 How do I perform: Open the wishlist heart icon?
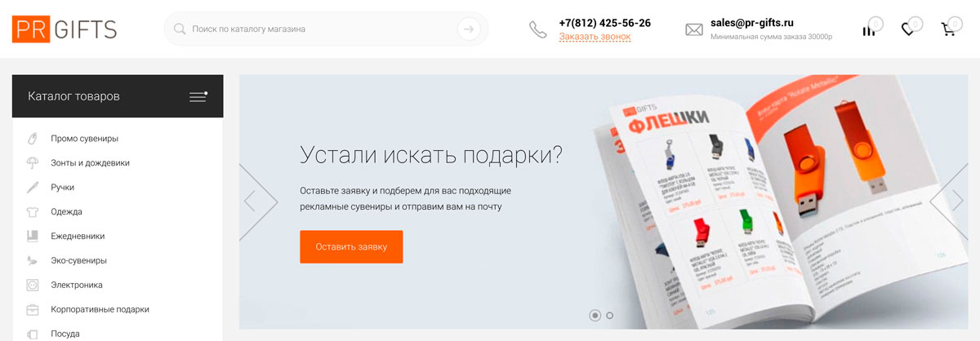[907, 29]
